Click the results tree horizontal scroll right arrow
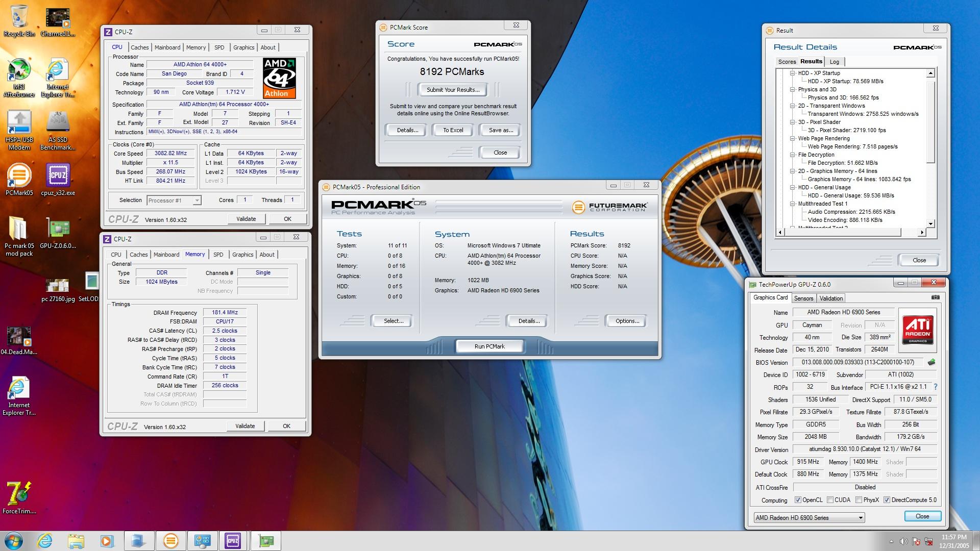 [x=921, y=233]
